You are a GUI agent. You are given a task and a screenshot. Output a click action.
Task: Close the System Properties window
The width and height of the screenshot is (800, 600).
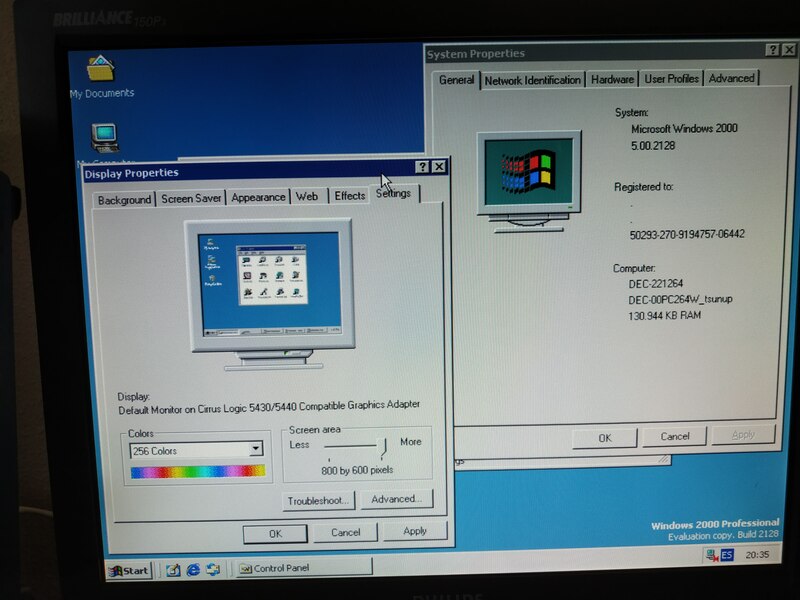[x=789, y=50]
